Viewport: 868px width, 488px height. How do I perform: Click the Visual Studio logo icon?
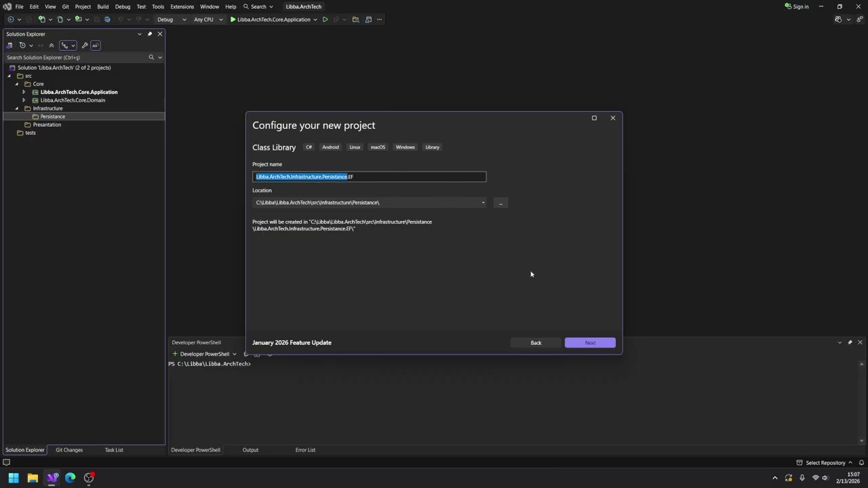(x=7, y=6)
